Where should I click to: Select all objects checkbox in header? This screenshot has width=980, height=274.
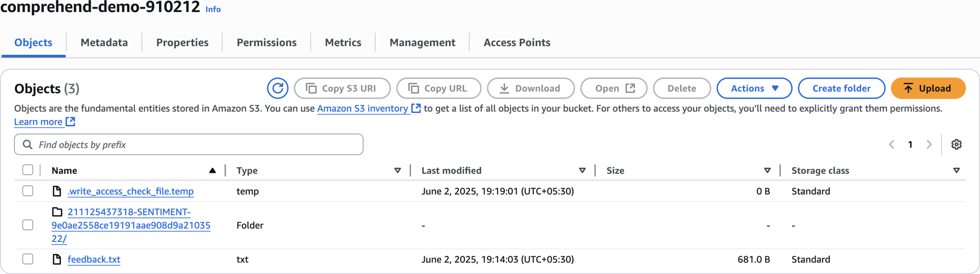[x=28, y=170]
